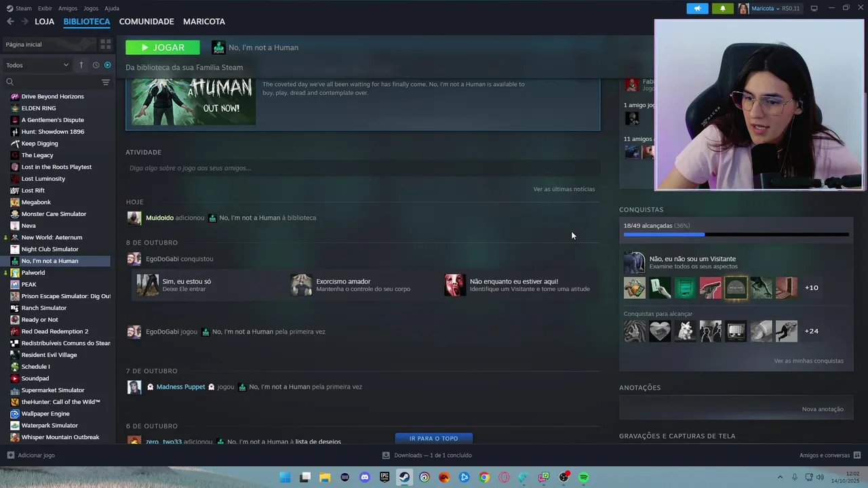Viewport: 868px width, 488px height.
Task: Select Red Dead Redemption 2 entry
Action: click(x=55, y=331)
